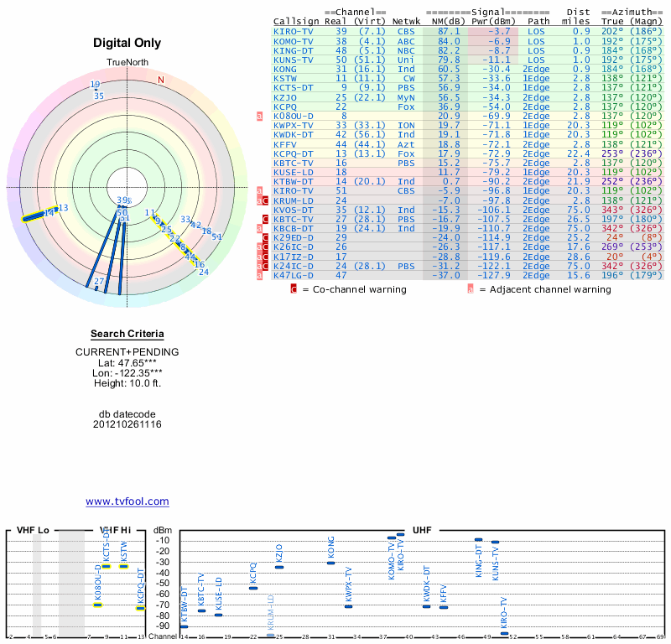Click the pink 'a' adjacent channel legend icon
671x644 pixels.
pos(471,289)
